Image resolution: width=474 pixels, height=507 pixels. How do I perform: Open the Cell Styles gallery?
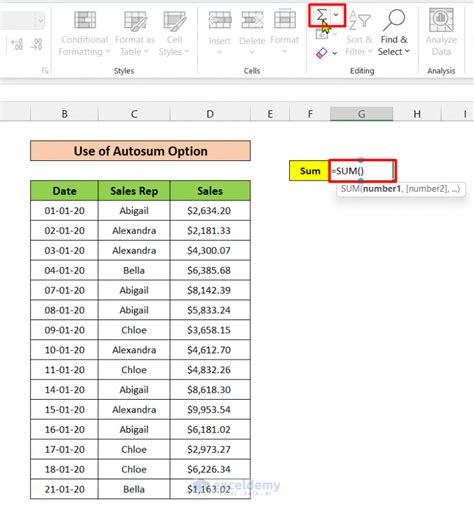click(174, 33)
